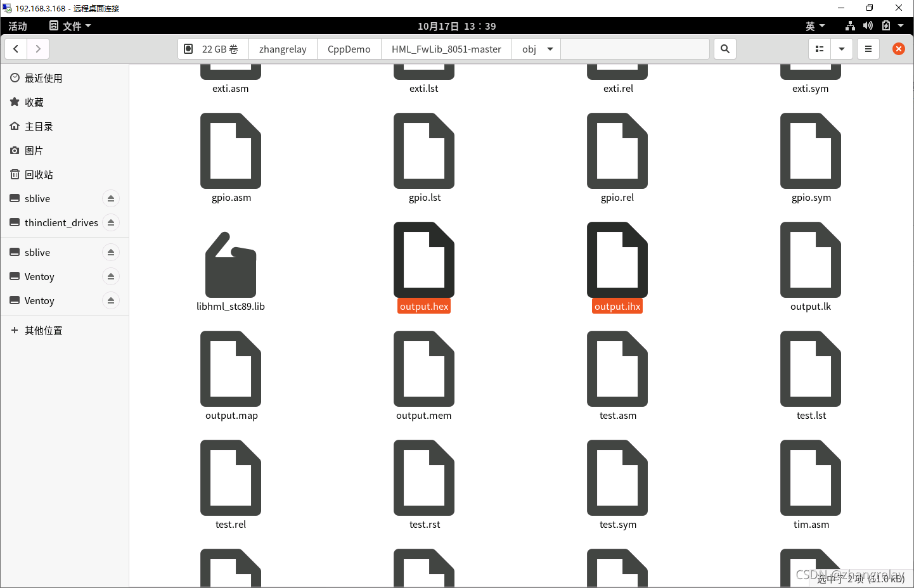Eject the second Ventoy drive
Viewport: 914px width, 588px height.
[111, 300]
